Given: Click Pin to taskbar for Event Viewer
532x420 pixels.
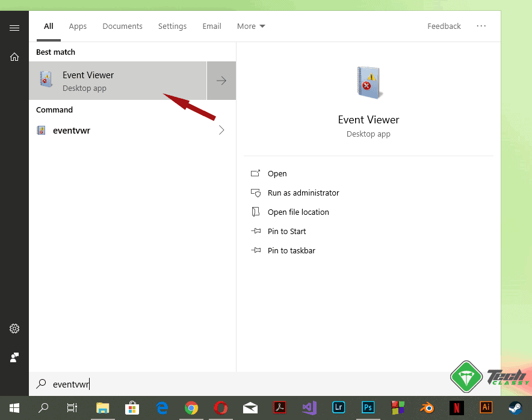Looking at the screenshot, I should [291, 250].
